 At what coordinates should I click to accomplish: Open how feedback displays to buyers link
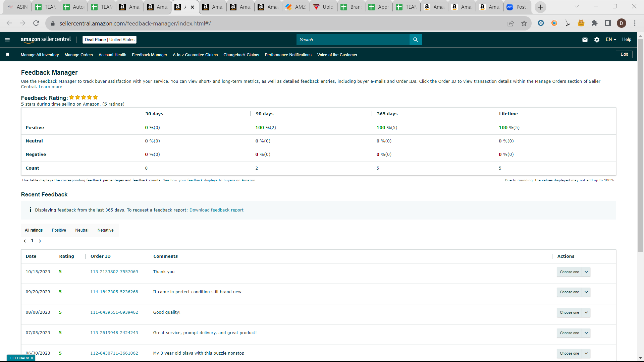coord(209,180)
